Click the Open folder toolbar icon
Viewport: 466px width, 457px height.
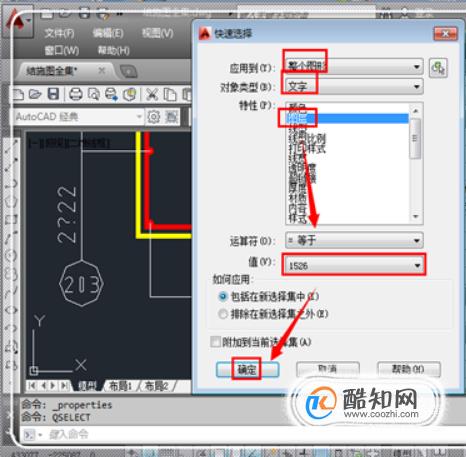(x=35, y=94)
